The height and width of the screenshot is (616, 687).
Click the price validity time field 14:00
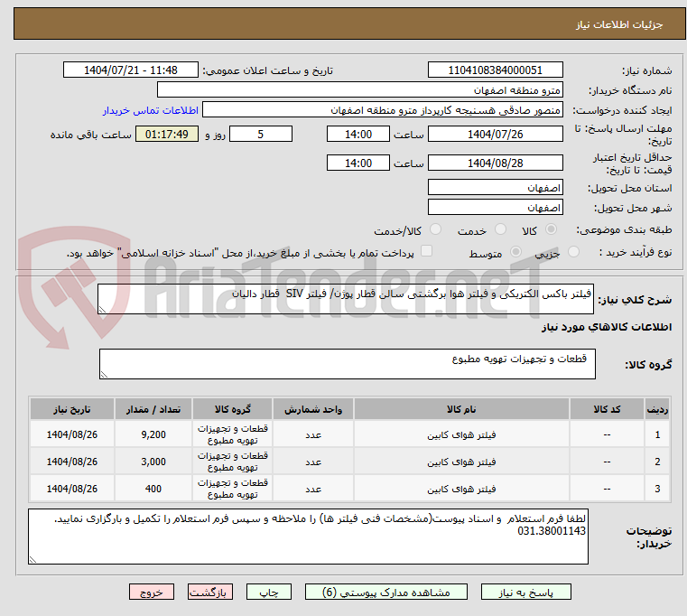358,163
